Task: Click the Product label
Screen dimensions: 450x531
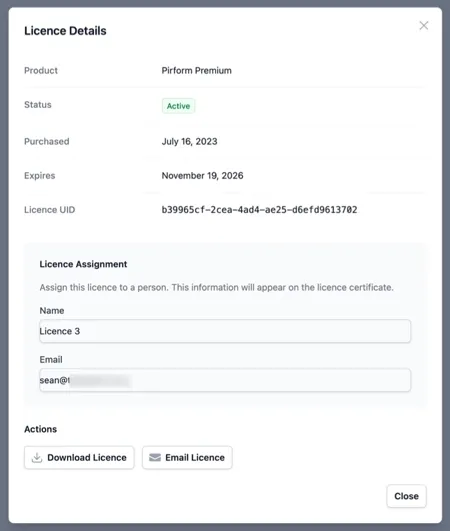Action: pyautogui.click(x=41, y=70)
